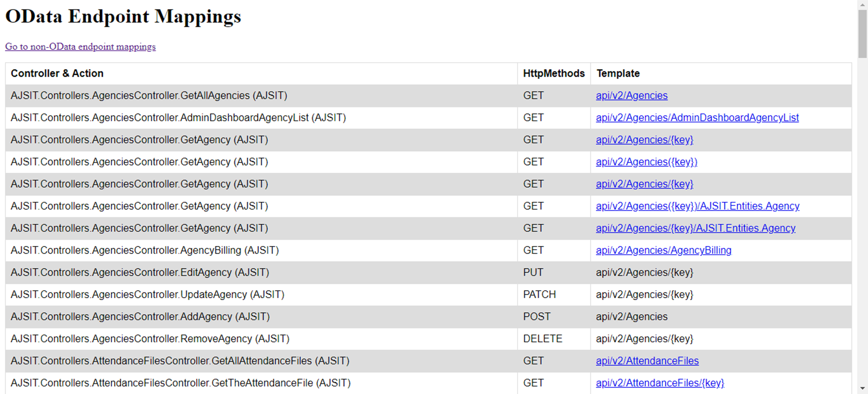Screen dimensions: 868x394
Task: Open the Agencies/{key}/AJSIT.Entities.Agency template link
Action: 695,228
